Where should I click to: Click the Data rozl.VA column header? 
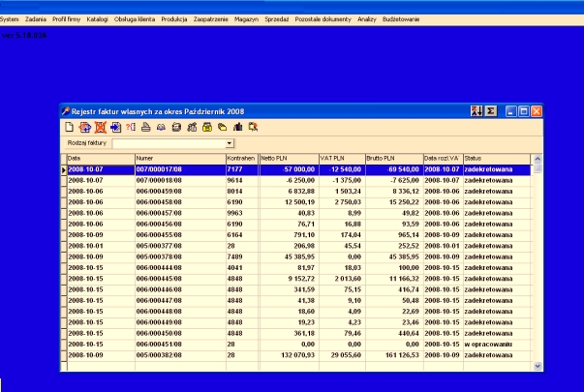click(x=444, y=159)
